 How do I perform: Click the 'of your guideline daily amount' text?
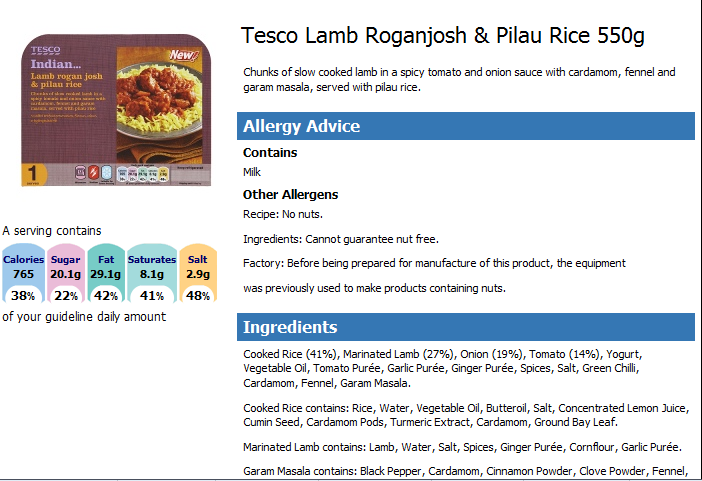(84, 317)
